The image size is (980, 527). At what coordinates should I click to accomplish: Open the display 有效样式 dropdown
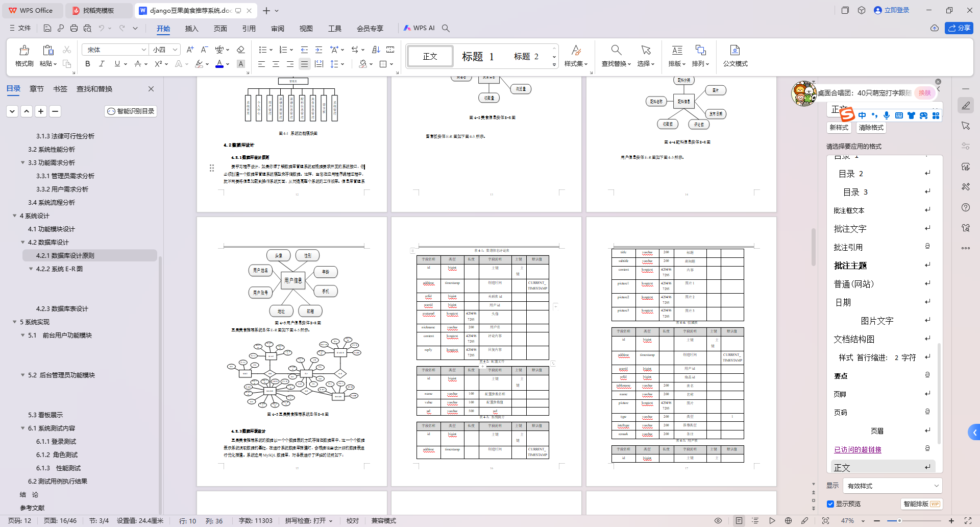point(892,486)
